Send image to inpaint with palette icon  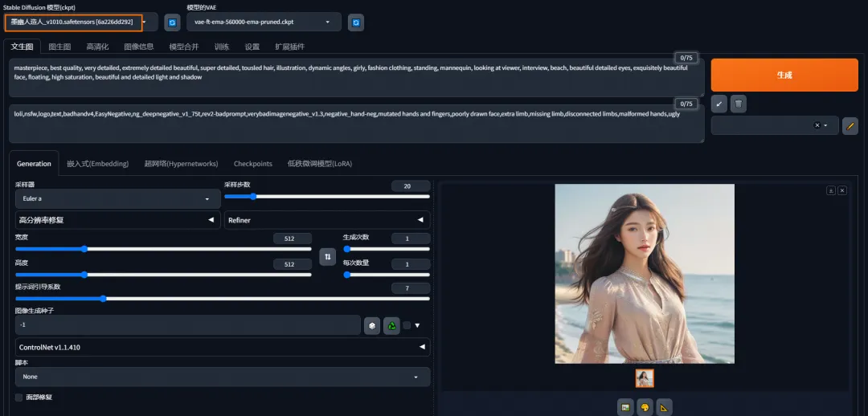coord(645,407)
